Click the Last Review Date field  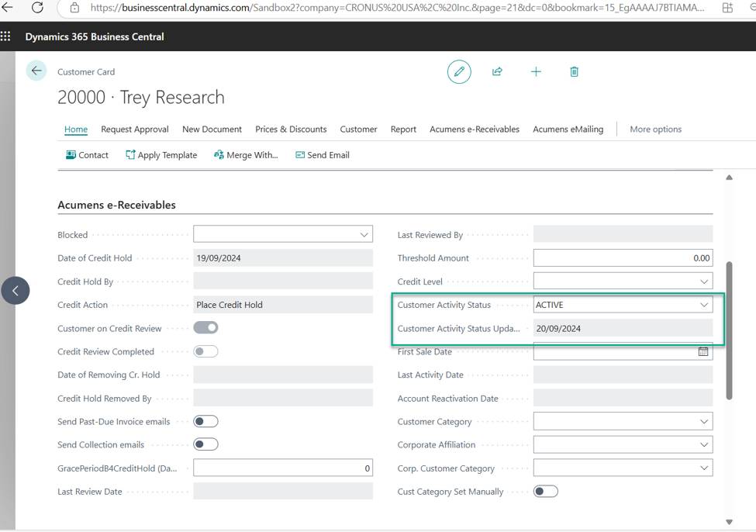[283, 492]
